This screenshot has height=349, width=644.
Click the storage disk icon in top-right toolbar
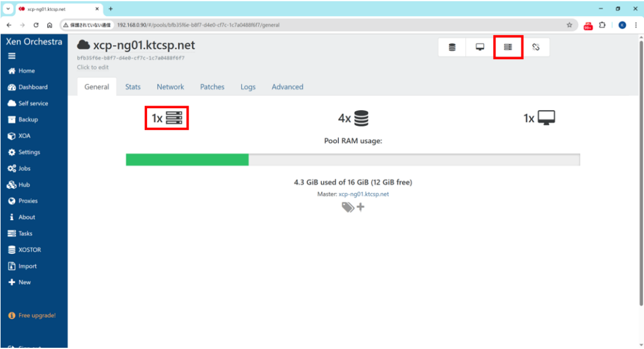pos(452,47)
